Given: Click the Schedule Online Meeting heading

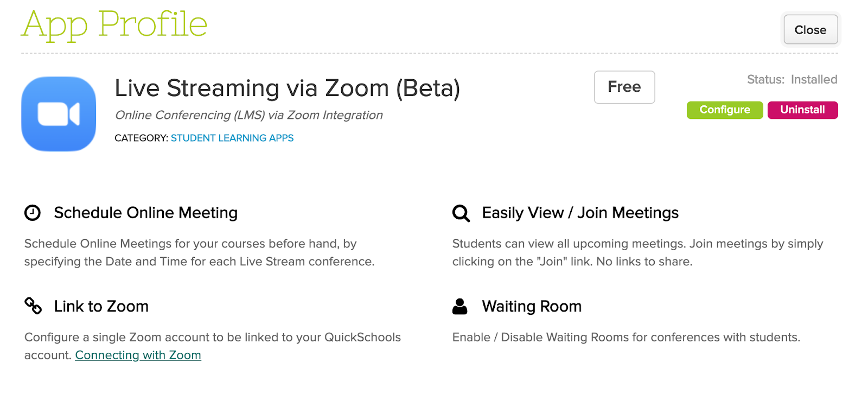Looking at the screenshot, I should 145,213.
